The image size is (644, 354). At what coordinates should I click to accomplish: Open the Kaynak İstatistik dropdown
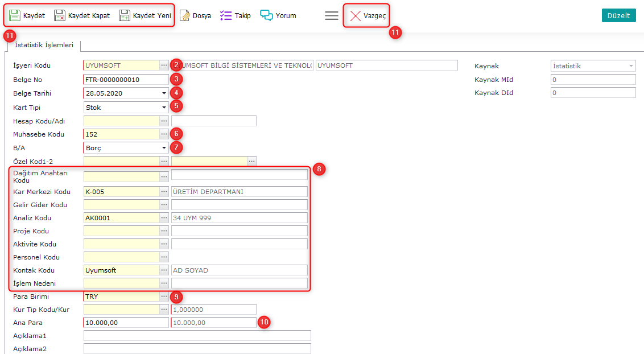click(x=631, y=66)
